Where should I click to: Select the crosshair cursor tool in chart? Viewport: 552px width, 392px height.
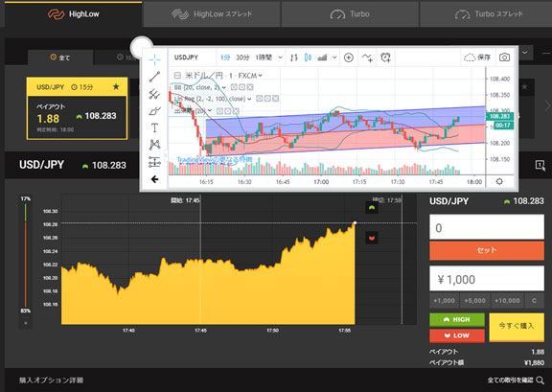pos(154,59)
